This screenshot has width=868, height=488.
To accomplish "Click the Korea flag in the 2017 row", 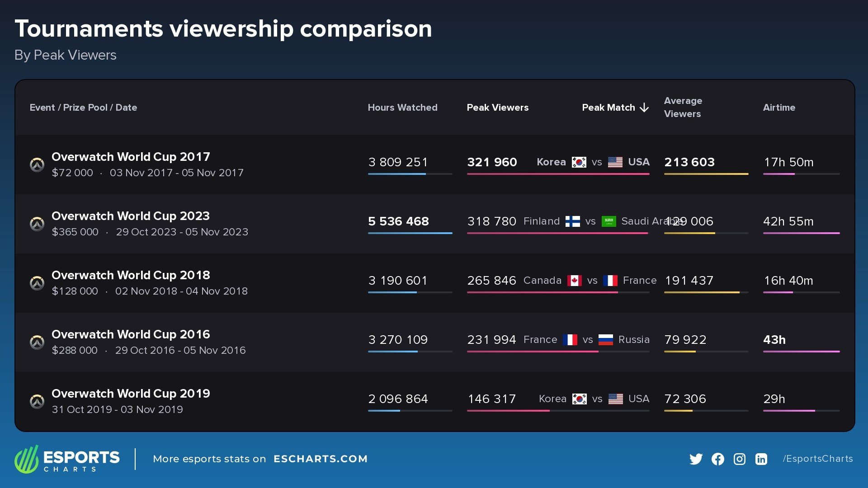I will tap(579, 162).
